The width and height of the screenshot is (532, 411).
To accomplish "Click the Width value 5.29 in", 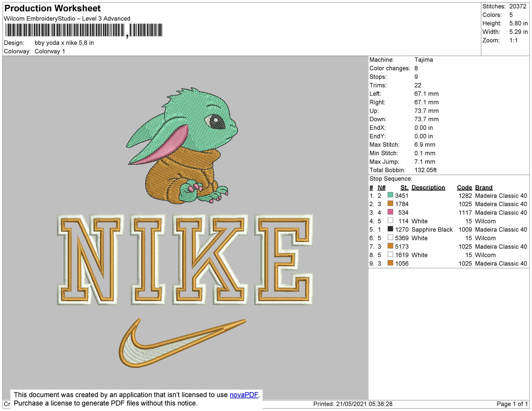I will pos(518,32).
